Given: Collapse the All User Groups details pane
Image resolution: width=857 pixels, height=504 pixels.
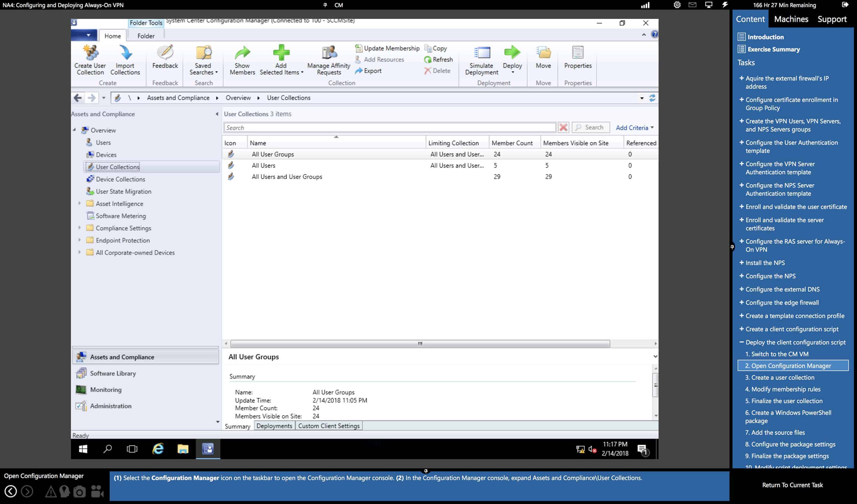Looking at the screenshot, I should click(x=655, y=357).
